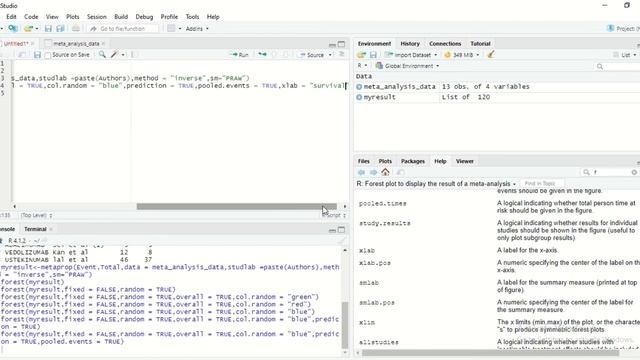Go forward in Help pane history
Viewport: 640px width, 360px height.
pyautogui.click(x=373, y=172)
